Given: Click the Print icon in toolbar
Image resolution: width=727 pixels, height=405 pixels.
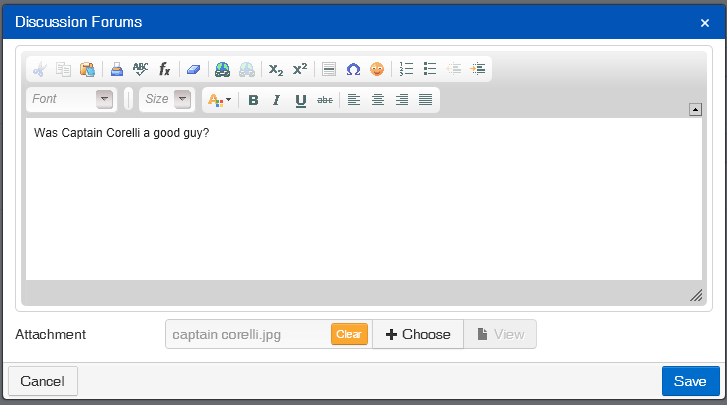Looking at the screenshot, I should pyautogui.click(x=116, y=69).
